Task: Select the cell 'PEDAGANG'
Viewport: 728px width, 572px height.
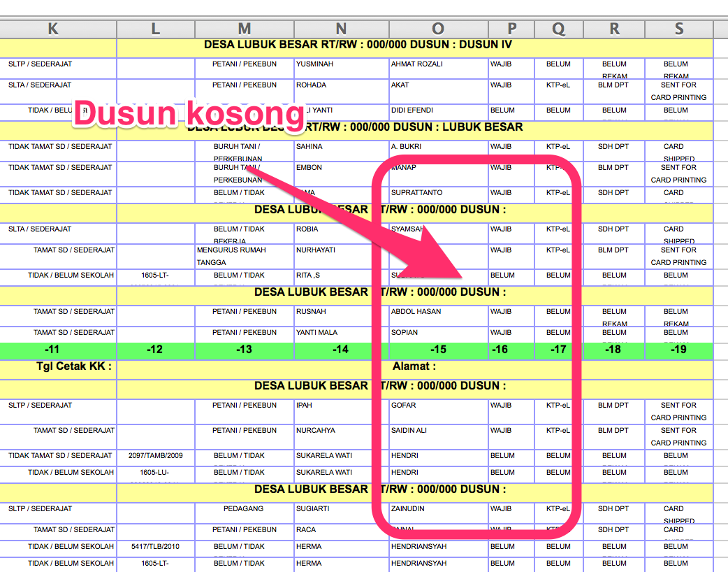Action: [x=245, y=513]
